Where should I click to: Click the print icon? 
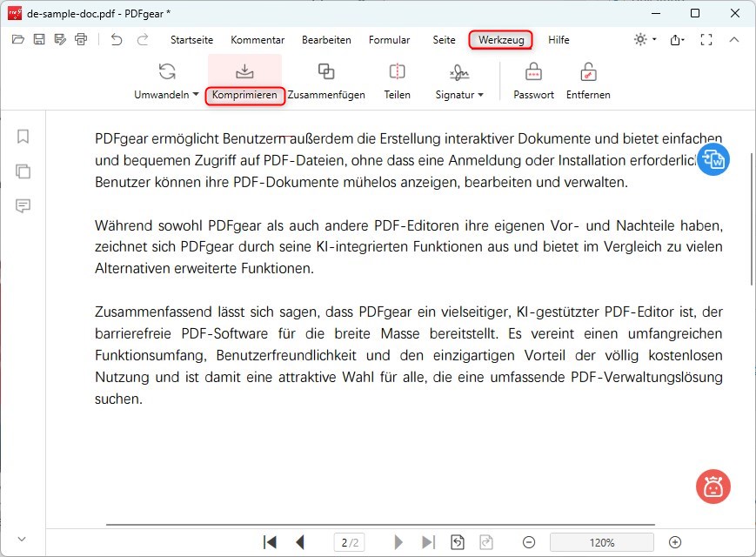81,39
